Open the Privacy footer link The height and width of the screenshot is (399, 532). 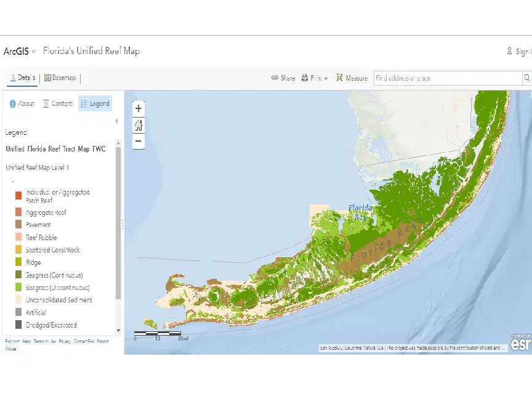[65, 341]
